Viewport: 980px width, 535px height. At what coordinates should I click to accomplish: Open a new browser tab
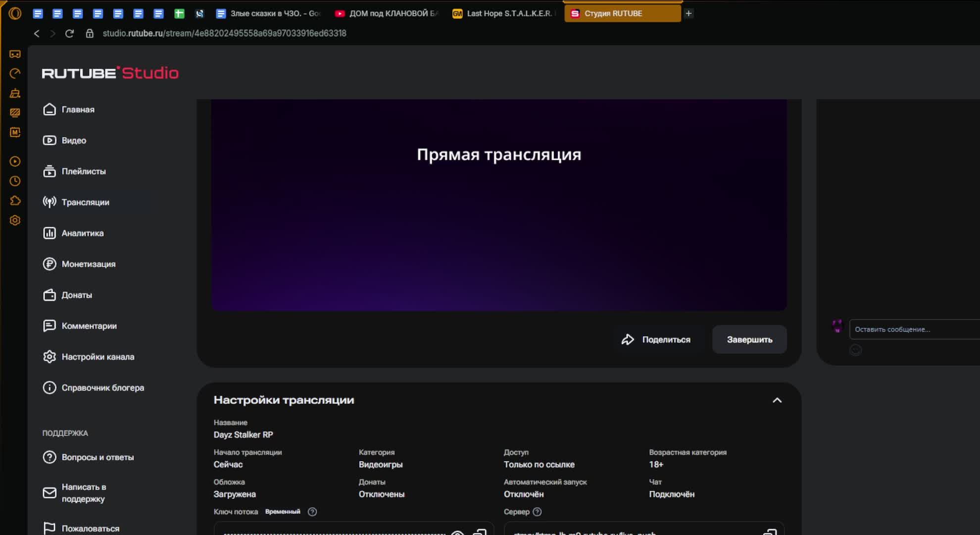[688, 13]
